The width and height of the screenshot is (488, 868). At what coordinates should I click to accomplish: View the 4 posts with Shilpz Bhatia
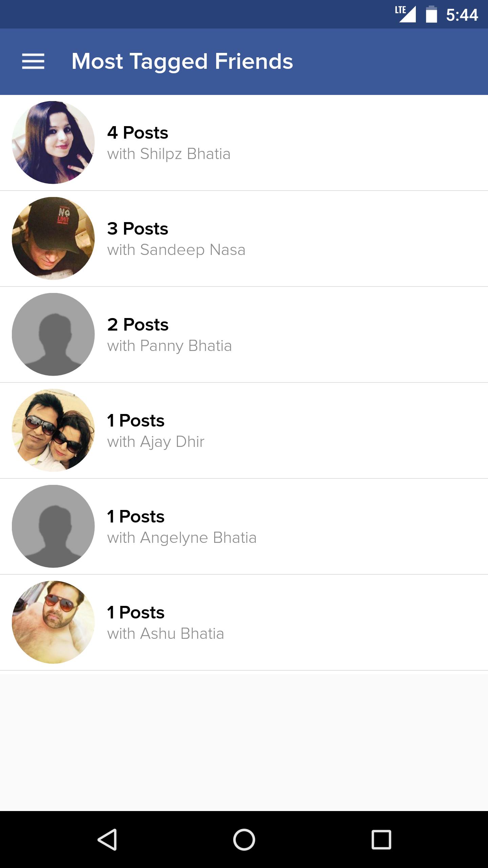pyautogui.click(x=138, y=133)
